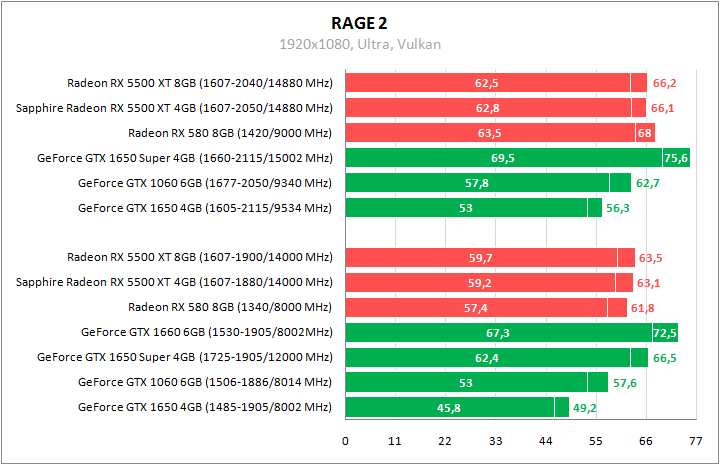
Task: Click the axis label 0
Action: [345, 441]
